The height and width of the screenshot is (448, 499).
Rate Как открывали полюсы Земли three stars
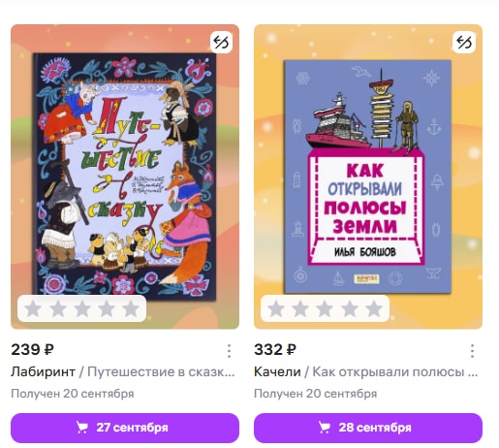pos(325,308)
